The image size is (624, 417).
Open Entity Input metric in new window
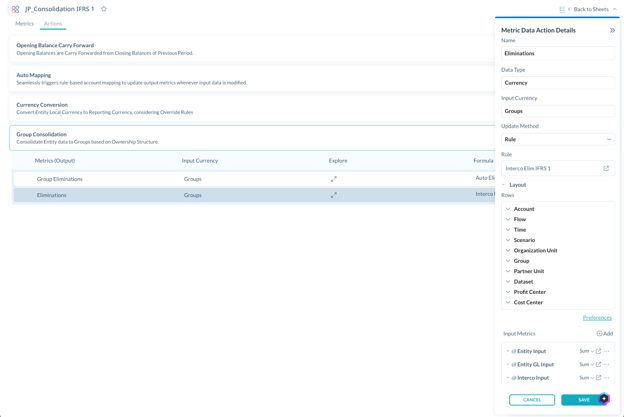(x=598, y=351)
